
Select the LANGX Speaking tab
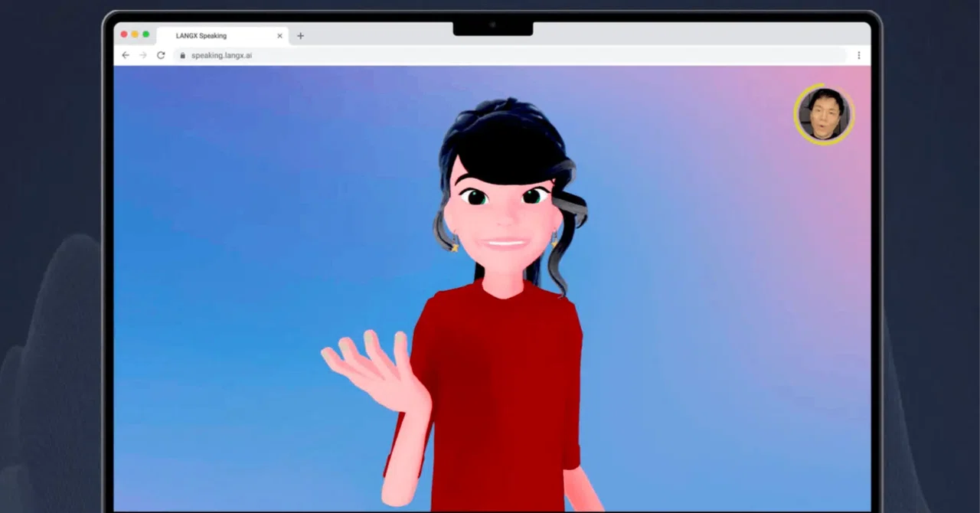point(223,35)
